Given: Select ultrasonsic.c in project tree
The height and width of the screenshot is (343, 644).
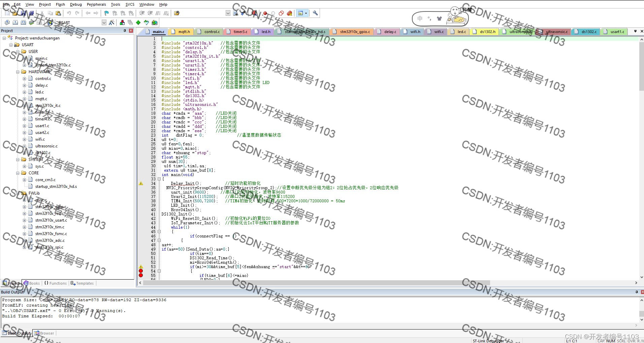Looking at the screenshot, I should tap(46, 146).
